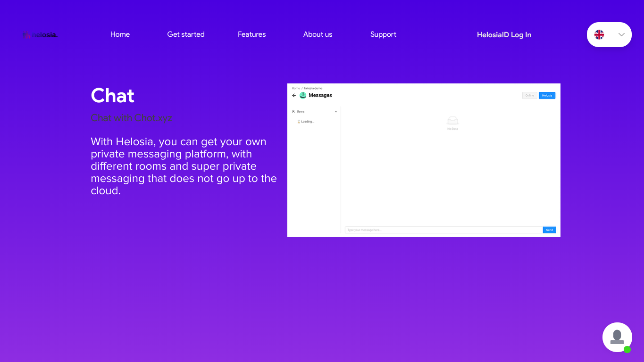Click the Users person icon
This screenshot has height=362, width=644.
pos(293,112)
